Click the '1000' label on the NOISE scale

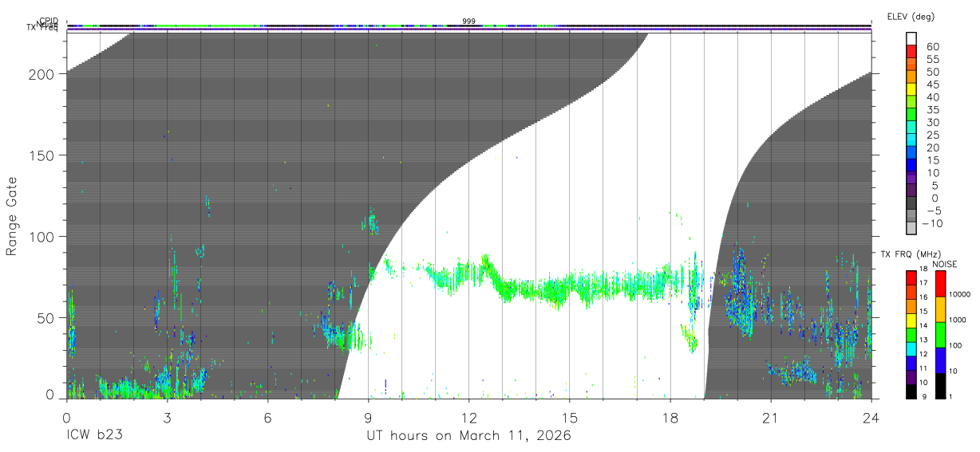point(957,320)
